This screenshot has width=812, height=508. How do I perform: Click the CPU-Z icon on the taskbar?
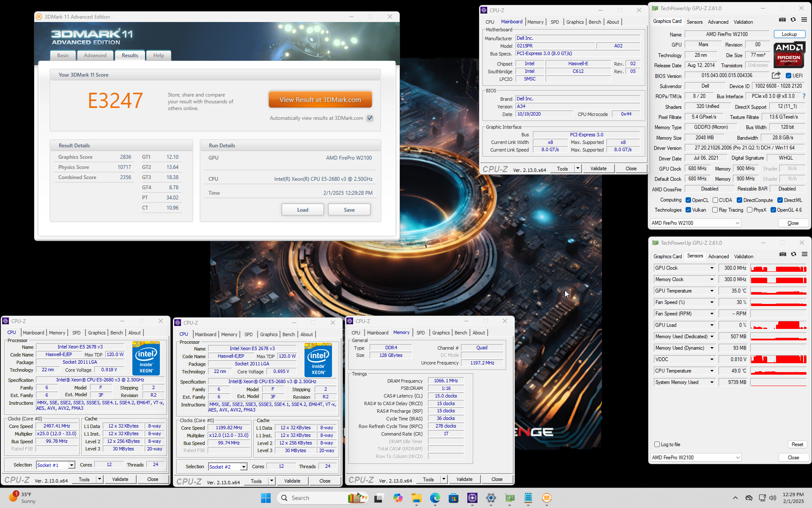(472, 498)
